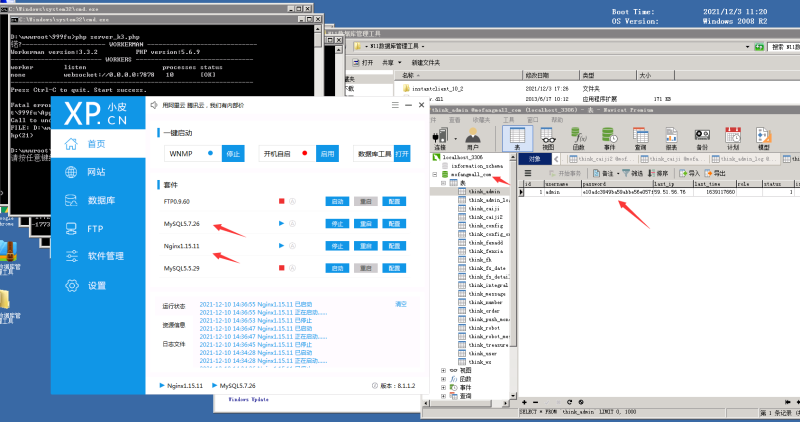Open 配置 for Nginx1.15.11
The height and width of the screenshot is (422, 800).
point(394,246)
